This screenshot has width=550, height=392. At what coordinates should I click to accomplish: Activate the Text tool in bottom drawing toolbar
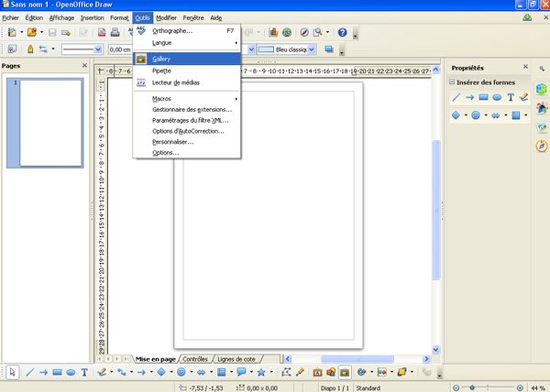click(x=84, y=372)
